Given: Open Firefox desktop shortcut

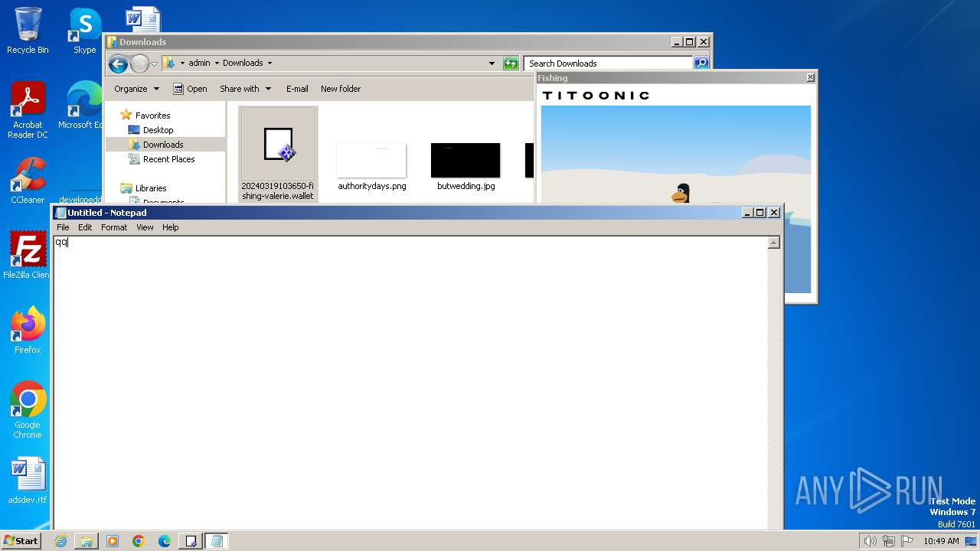Looking at the screenshot, I should click(x=28, y=331).
